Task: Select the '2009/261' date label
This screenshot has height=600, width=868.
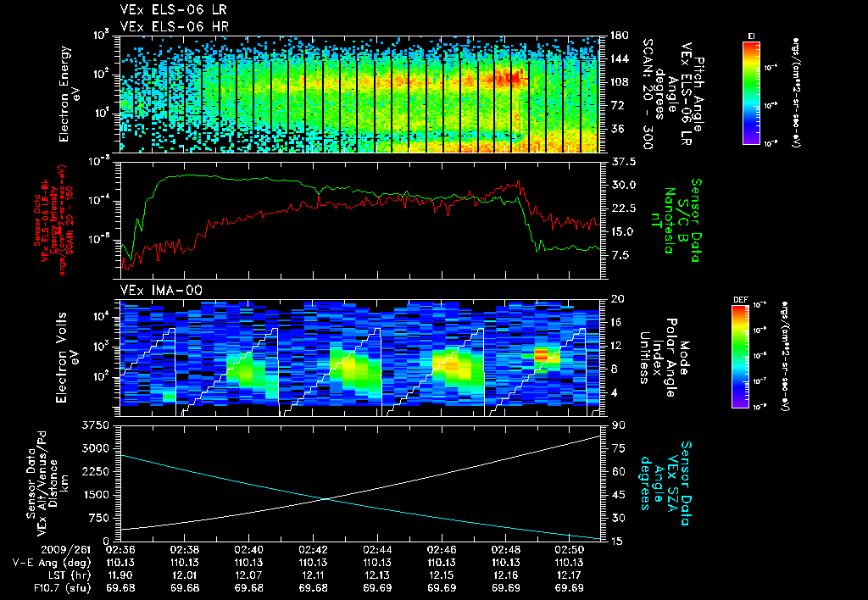Action: click(66, 550)
